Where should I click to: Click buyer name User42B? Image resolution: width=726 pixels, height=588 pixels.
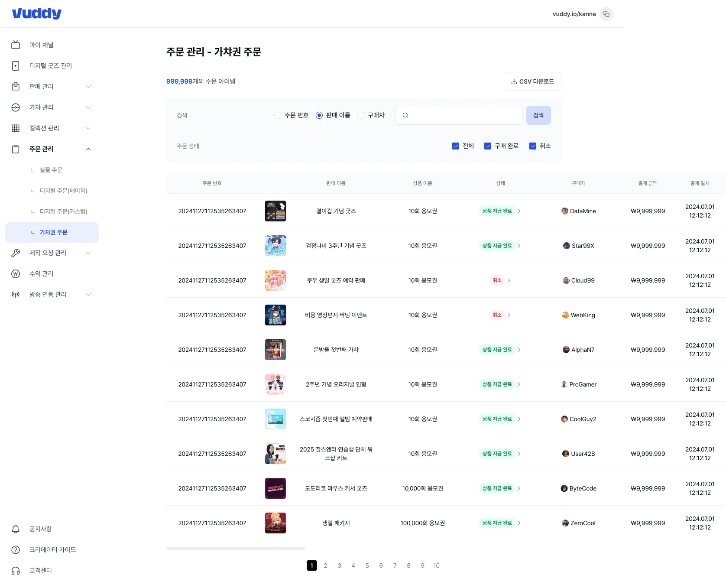click(583, 454)
